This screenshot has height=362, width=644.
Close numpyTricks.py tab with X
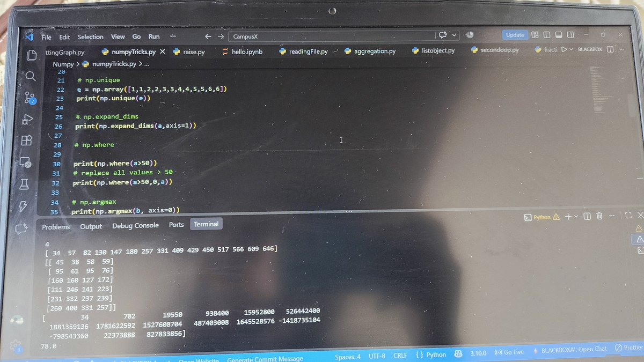pos(163,52)
